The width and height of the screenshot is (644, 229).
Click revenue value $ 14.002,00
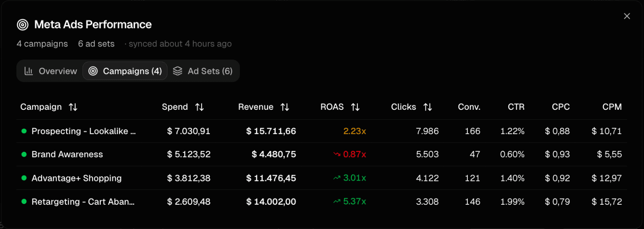pyautogui.click(x=271, y=201)
